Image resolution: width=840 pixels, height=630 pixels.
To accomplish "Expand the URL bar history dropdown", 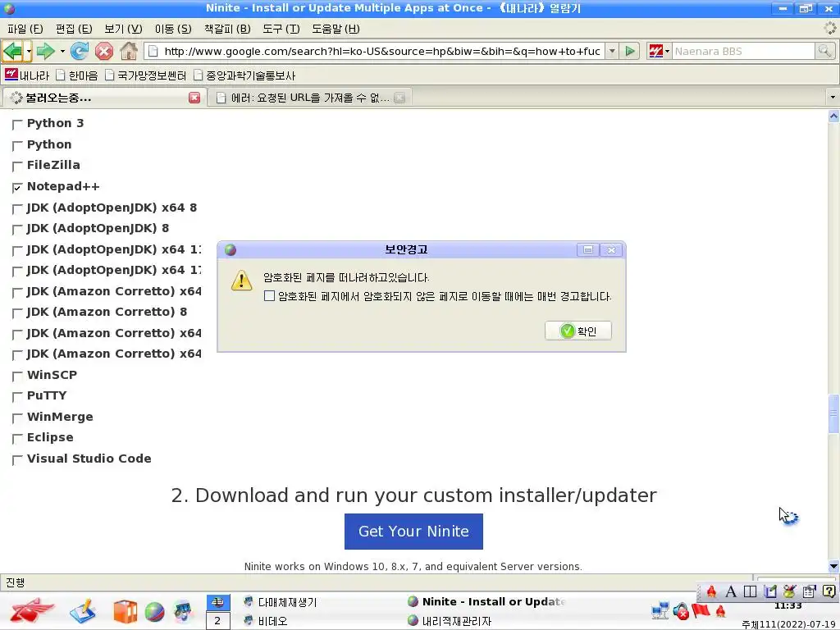I will click(x=612, y=52).
